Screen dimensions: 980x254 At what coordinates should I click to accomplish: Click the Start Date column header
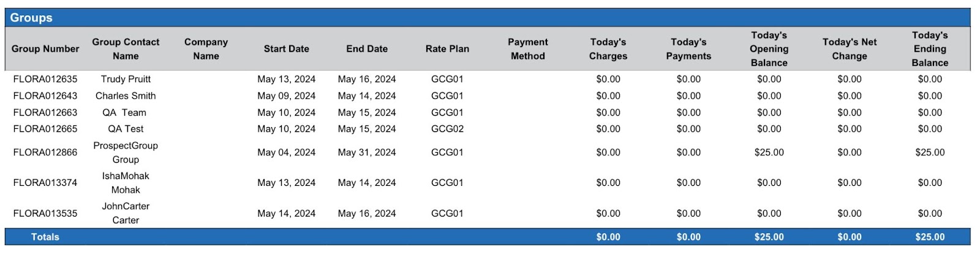[286, 49]
